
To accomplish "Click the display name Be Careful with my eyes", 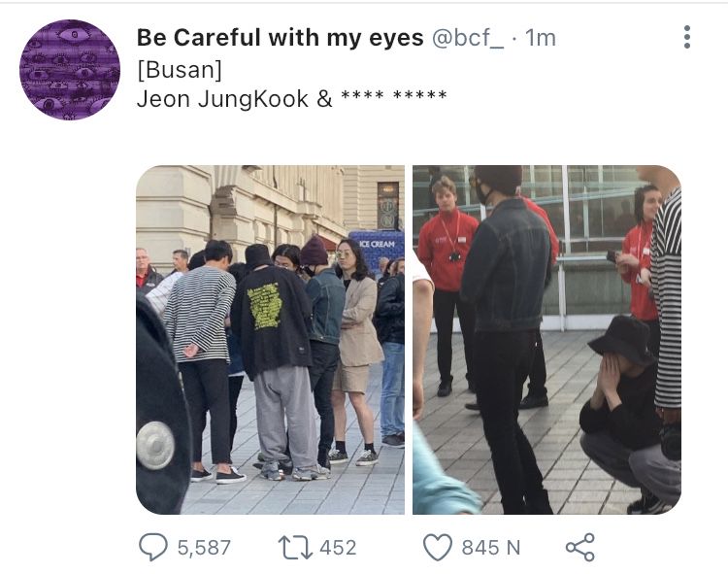I will point(280,38).
